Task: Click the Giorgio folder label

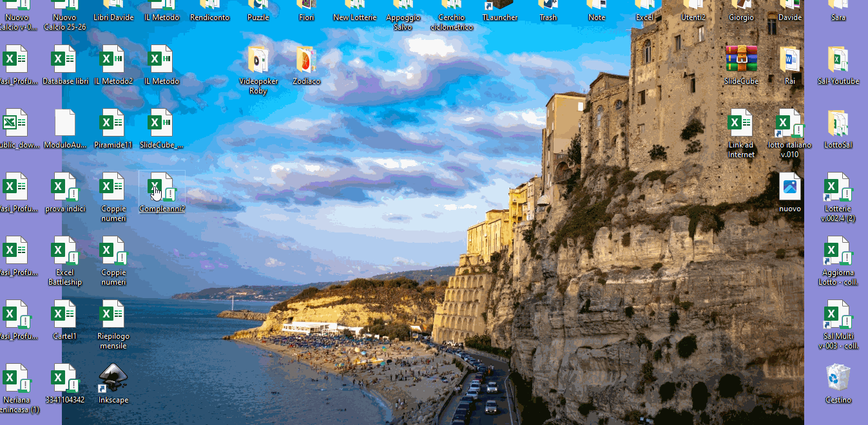Action: (742, 17)
